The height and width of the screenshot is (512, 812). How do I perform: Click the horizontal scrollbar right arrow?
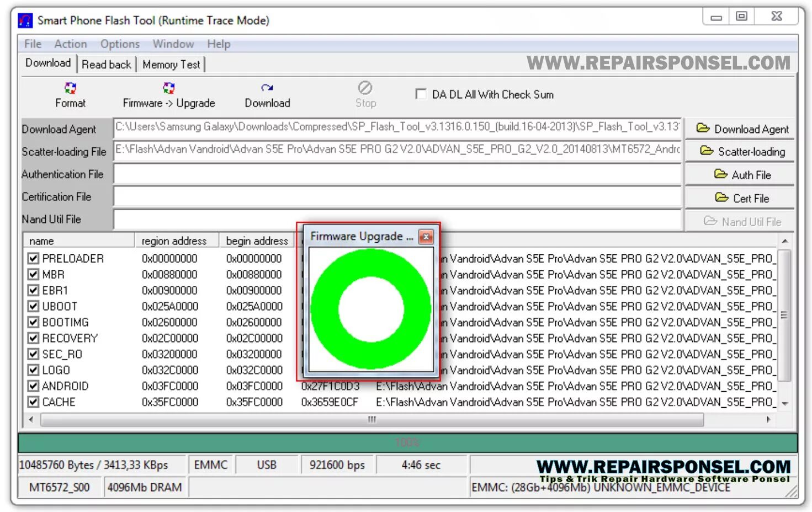point(768,420)
